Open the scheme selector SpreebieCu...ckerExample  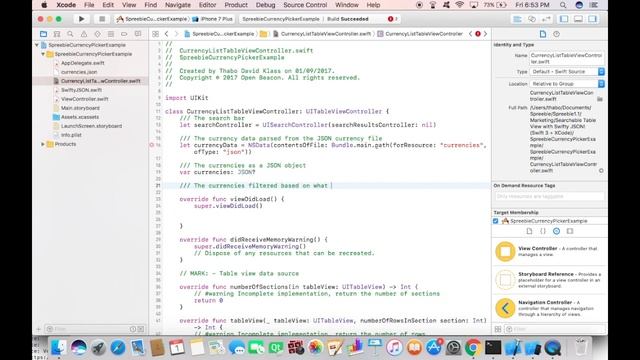click(152, 19)
